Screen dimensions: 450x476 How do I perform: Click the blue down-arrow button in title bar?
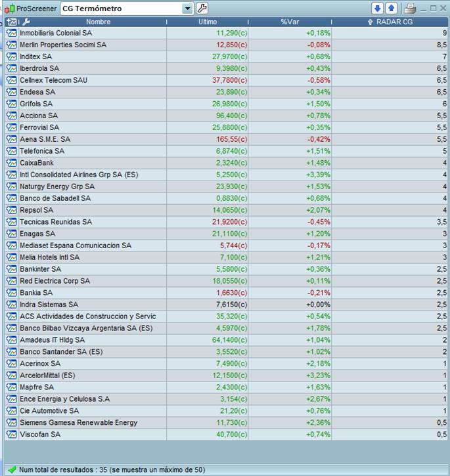377,8
